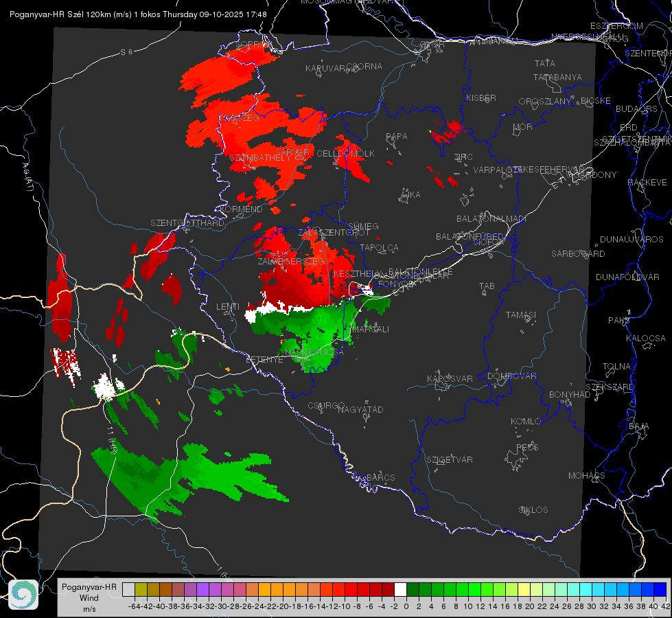Screen dimensions: 672x618
Task: Click the swirl logo icon at bottom-left
Action: (x=23, y=595)
